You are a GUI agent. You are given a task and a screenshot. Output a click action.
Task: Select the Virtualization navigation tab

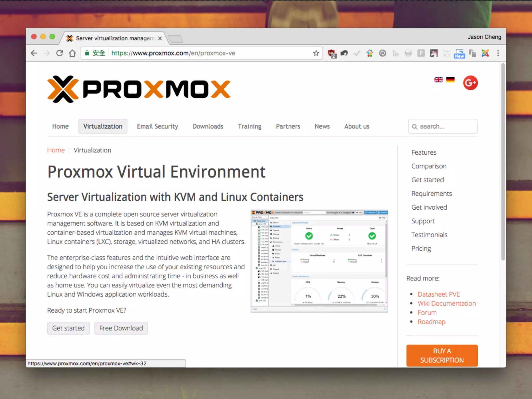(x=103, y=127)
